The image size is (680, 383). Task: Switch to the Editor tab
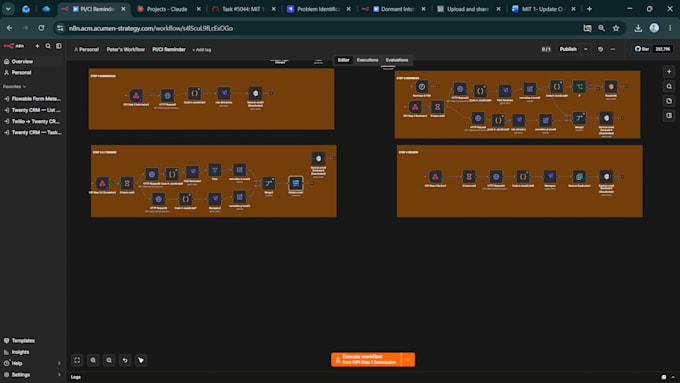click(x=343, y=60)
